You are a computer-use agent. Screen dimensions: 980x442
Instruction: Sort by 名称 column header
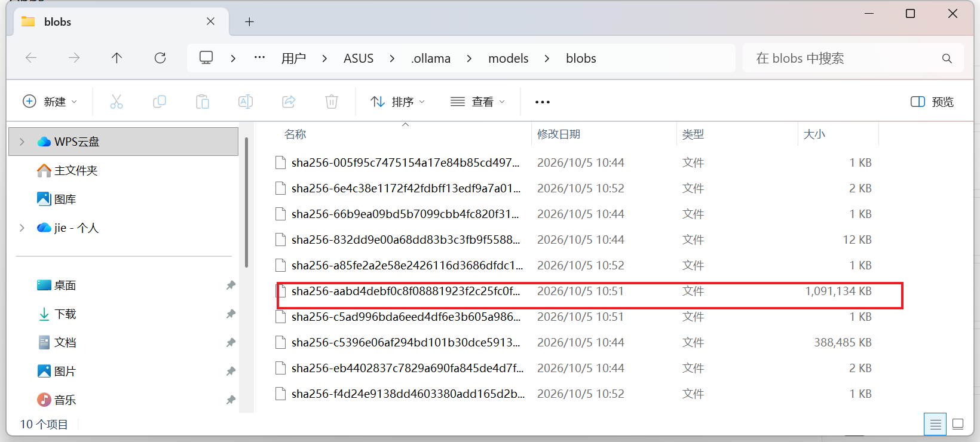(295, 134)
